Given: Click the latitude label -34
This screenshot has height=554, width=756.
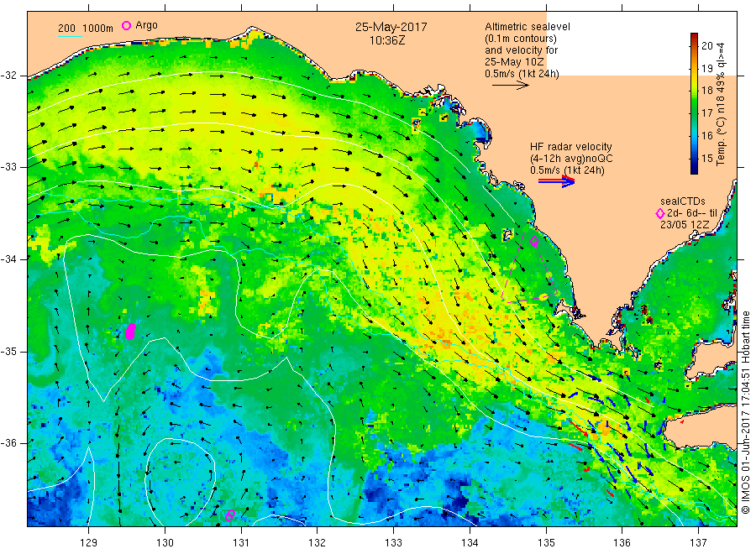Looking at the screenshot, I should (8, 259).
